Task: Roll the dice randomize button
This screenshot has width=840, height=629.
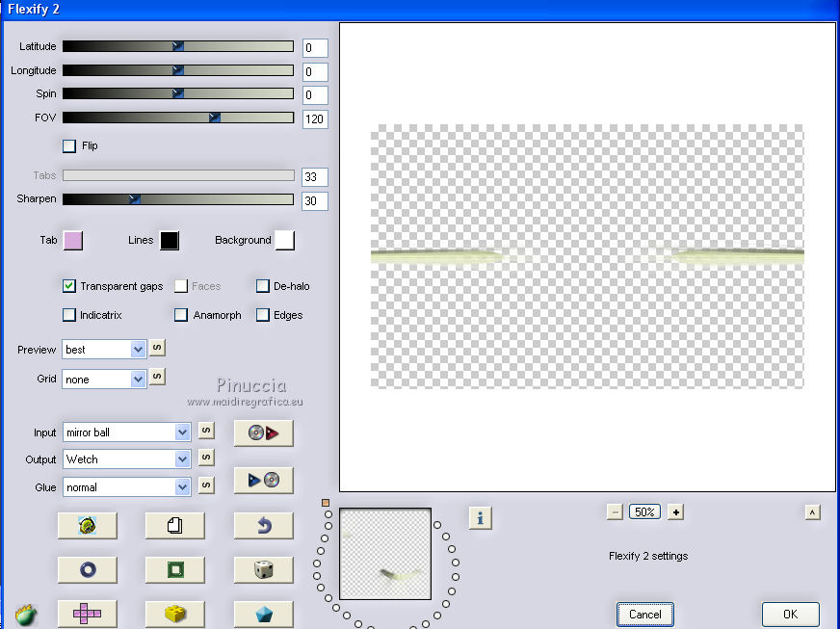Action: pos(264,569)
